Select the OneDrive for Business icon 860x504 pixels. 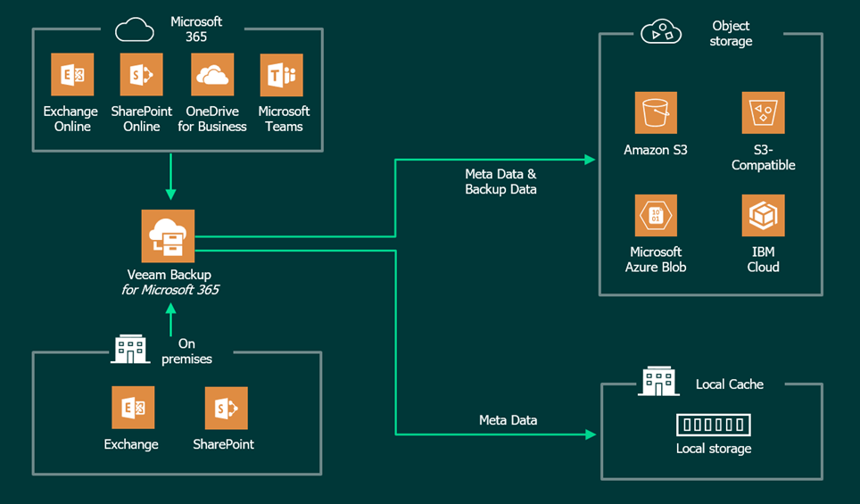[212, 75]
